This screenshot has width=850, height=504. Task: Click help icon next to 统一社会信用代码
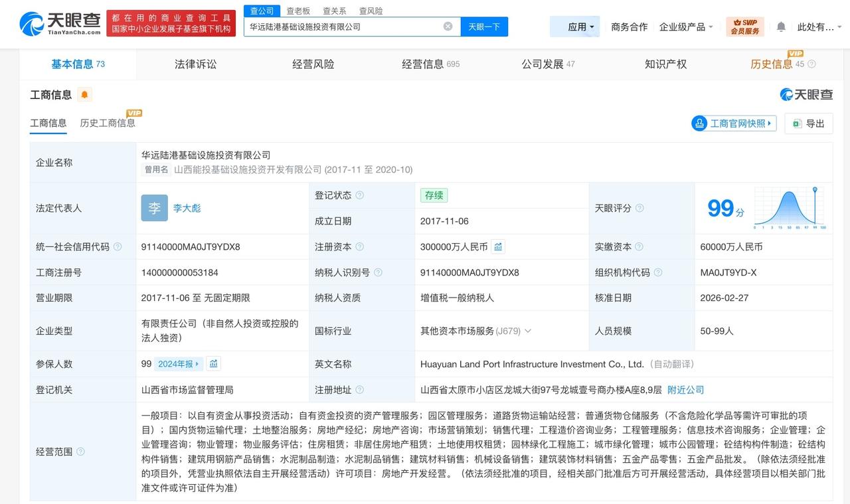pyautogui.click(x=118, y=247)
